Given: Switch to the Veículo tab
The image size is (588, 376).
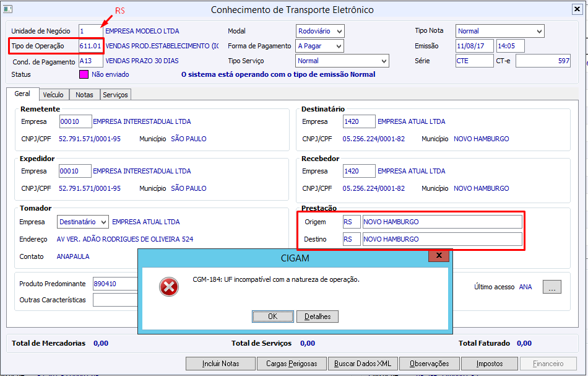Looking at the screenshot, I should [53, 95].
